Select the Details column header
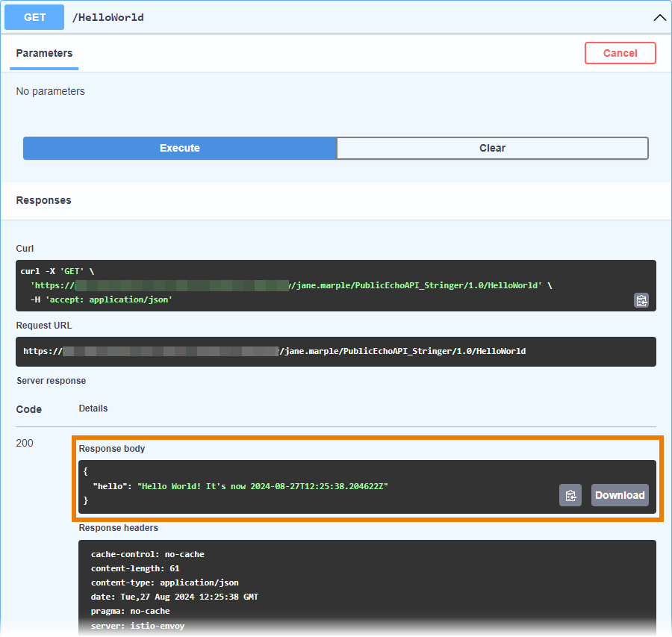672x637 pixels. click(x=93, y=408)
